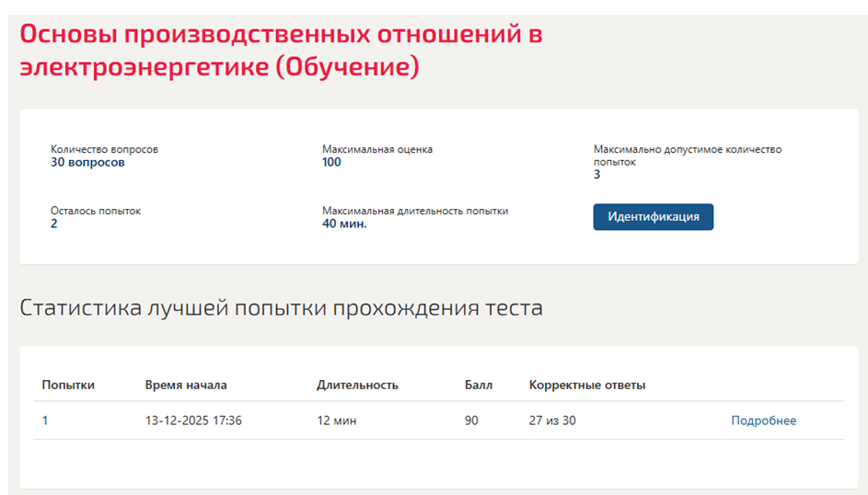This screenshot has width=868, height=495.
Task: Click the red course title heading
Action: (x=282, y=51)
